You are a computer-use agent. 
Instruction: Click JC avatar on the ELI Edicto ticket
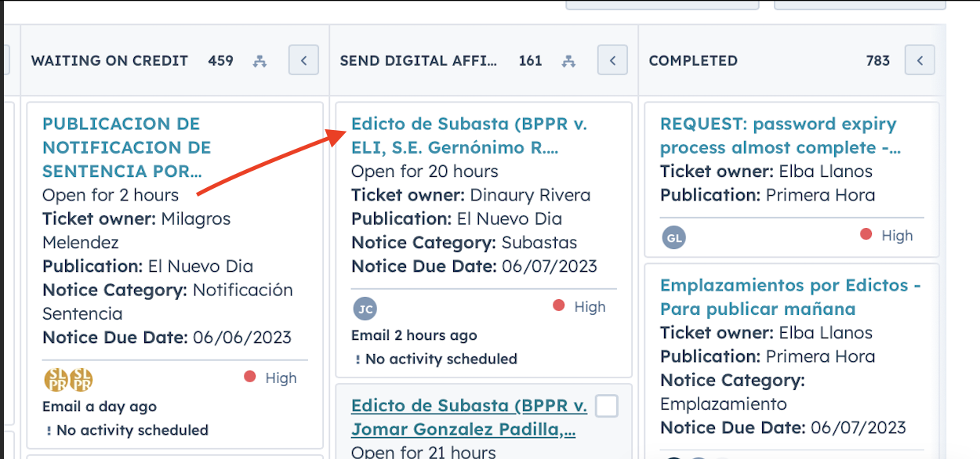click(x=365, y=309)
